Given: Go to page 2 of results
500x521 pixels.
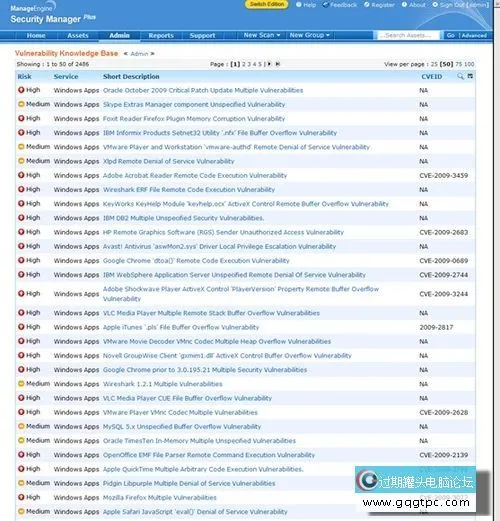Looking at the screenshot, I should (x=244, y=64).
